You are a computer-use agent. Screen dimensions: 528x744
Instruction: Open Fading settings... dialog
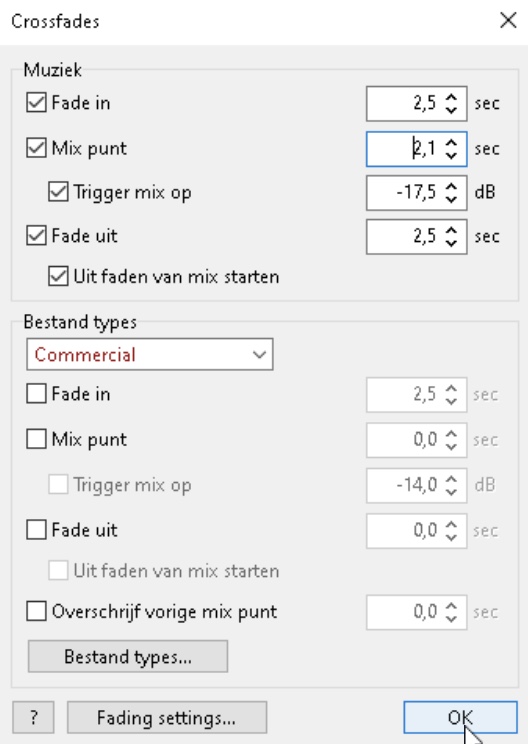[x=167, y=717]
